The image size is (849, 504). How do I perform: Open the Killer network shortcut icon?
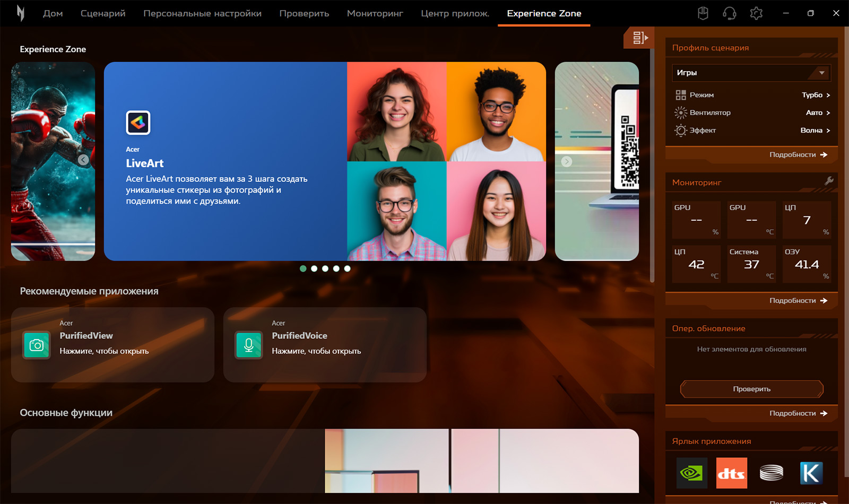[811, 473]
